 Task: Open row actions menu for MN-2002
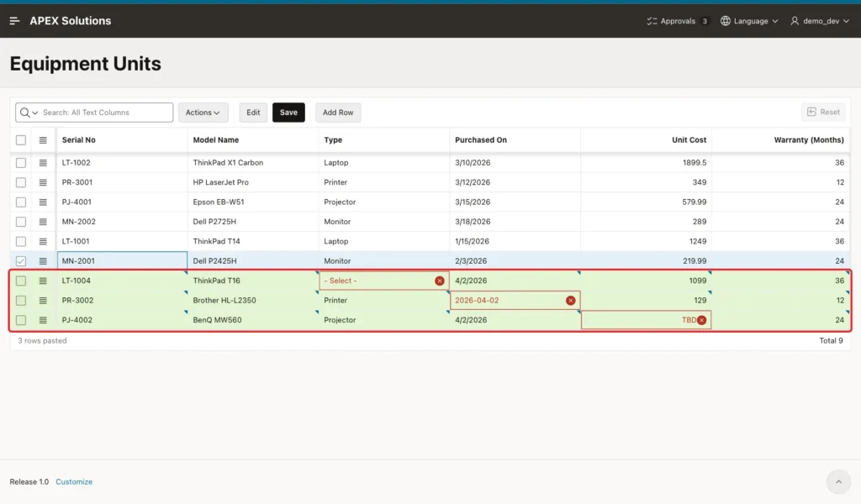point(43,222)
